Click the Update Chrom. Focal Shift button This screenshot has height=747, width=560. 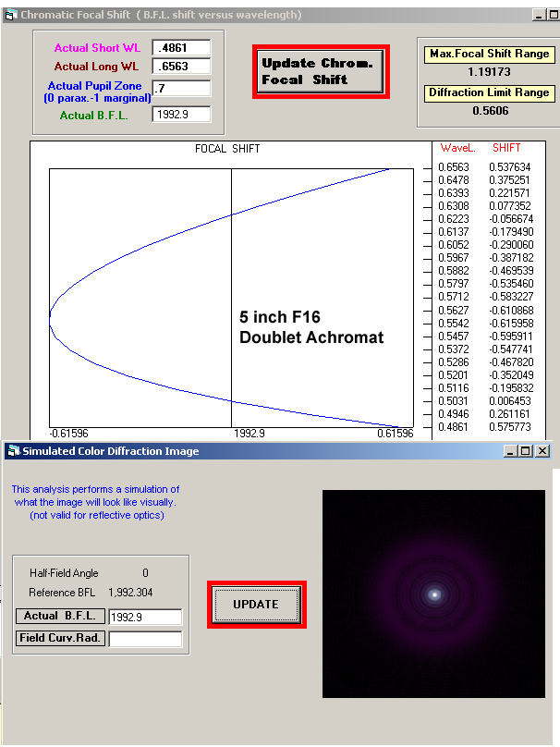tap(321, 71)
